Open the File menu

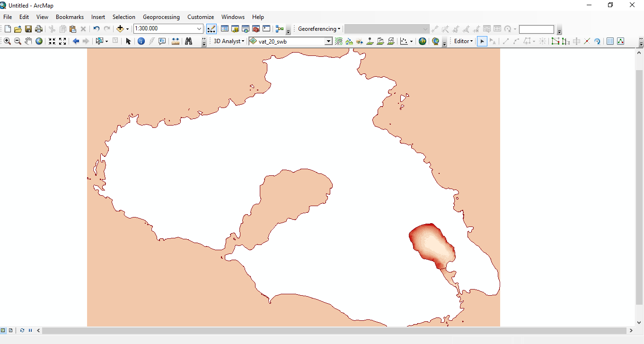[x=8, y=17]
